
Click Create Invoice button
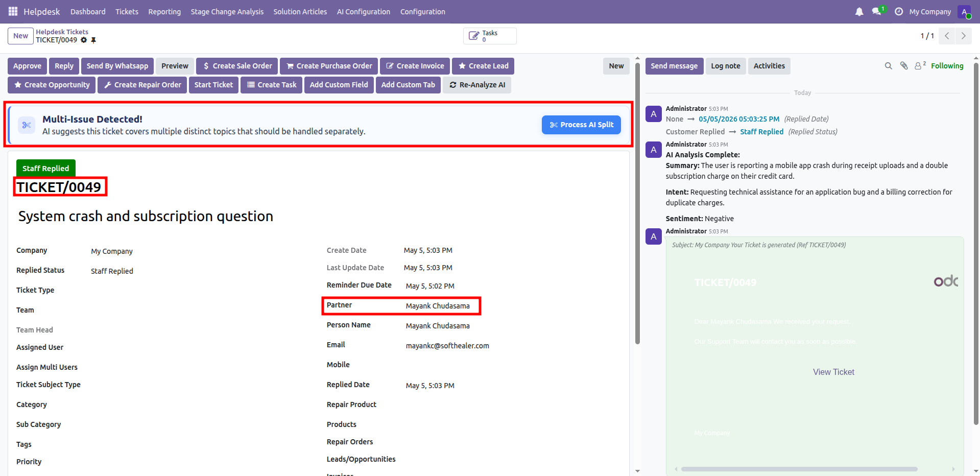[x=415, y=66]
